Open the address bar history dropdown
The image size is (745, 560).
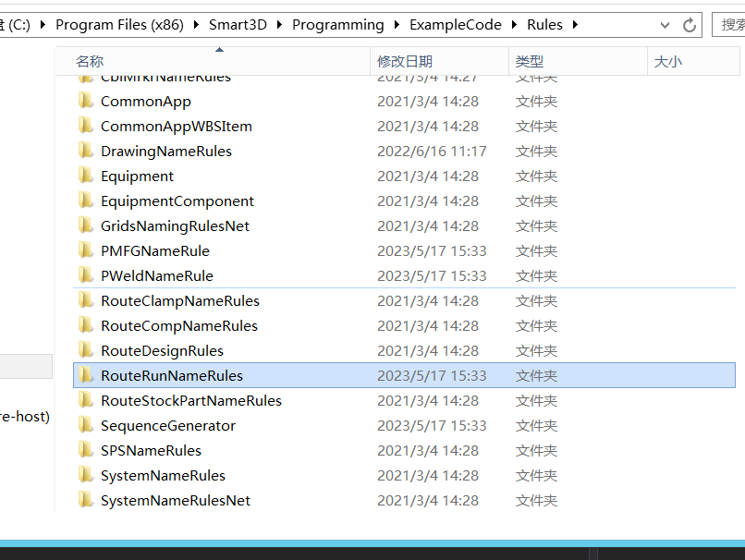coord(665,25)
